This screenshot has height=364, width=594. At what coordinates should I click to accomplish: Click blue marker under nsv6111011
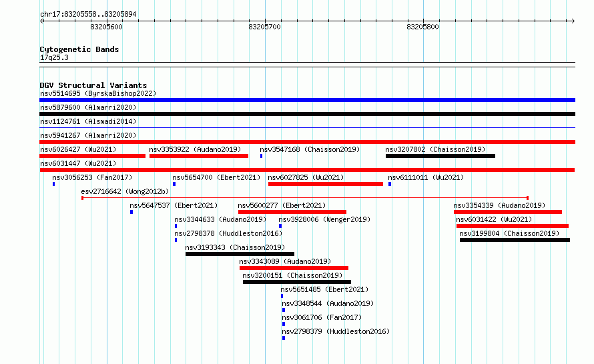click(x=390, y=184)
